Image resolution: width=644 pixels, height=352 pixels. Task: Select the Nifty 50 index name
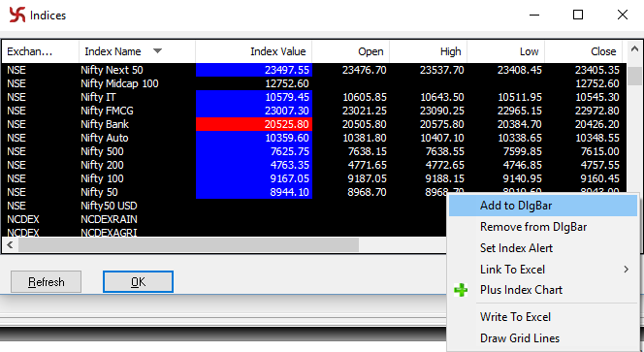99,192
